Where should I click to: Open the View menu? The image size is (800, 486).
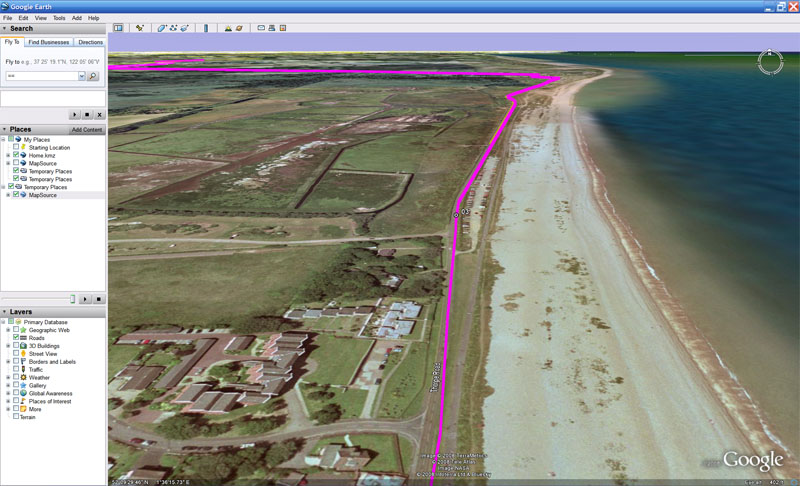[41, 18]
